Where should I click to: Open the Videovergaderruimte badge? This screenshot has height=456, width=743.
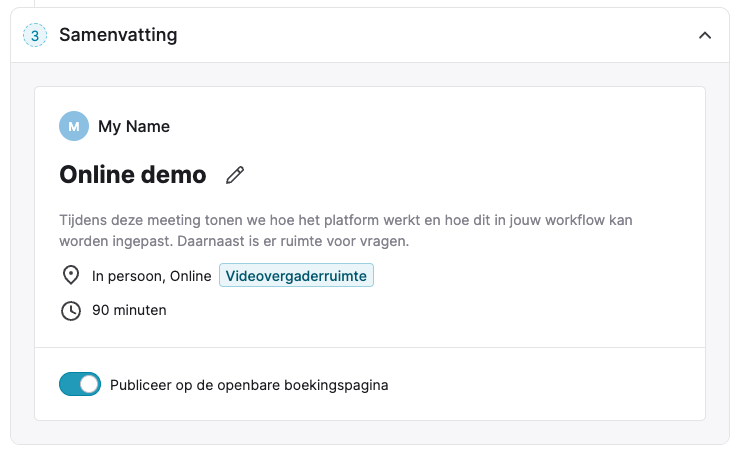[x=296, y=275]
